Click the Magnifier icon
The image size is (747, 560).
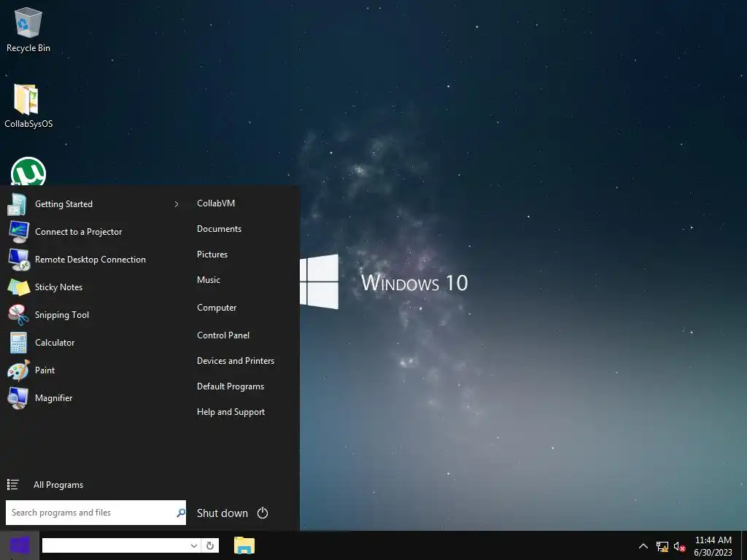coord(18,398)
